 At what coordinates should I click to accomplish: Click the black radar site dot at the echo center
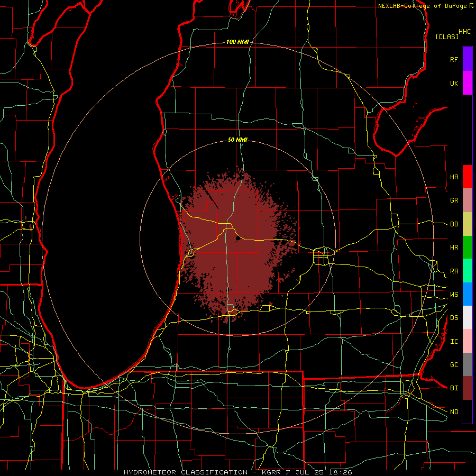click(237, 239)
